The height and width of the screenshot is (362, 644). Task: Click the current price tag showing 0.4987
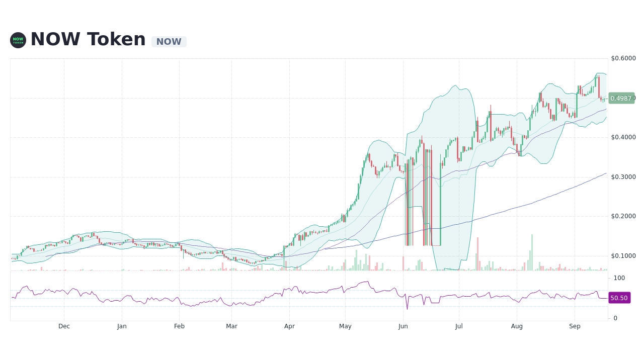pos(621,99)
